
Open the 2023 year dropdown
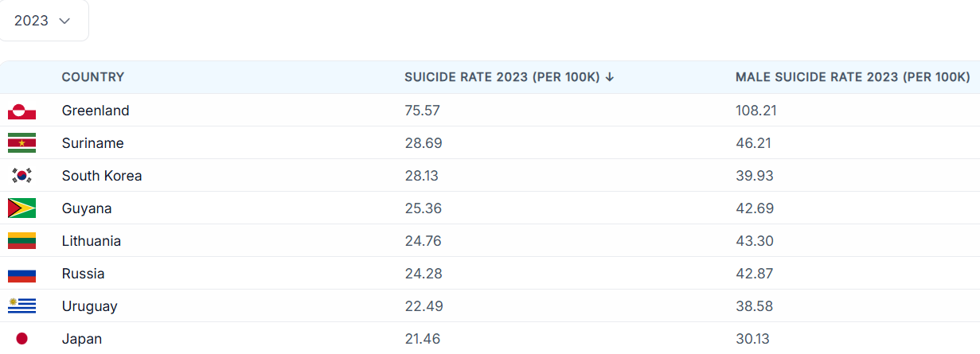click(43, 21)
